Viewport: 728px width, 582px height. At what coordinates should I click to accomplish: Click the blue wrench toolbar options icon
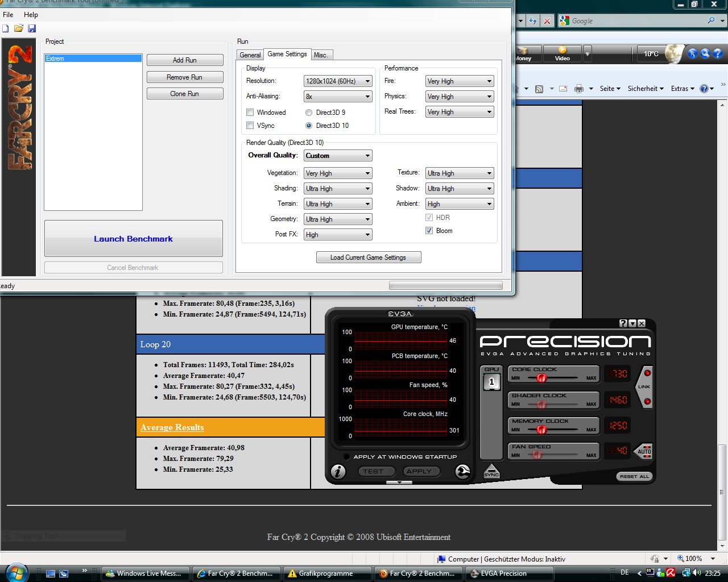point(705,54)
